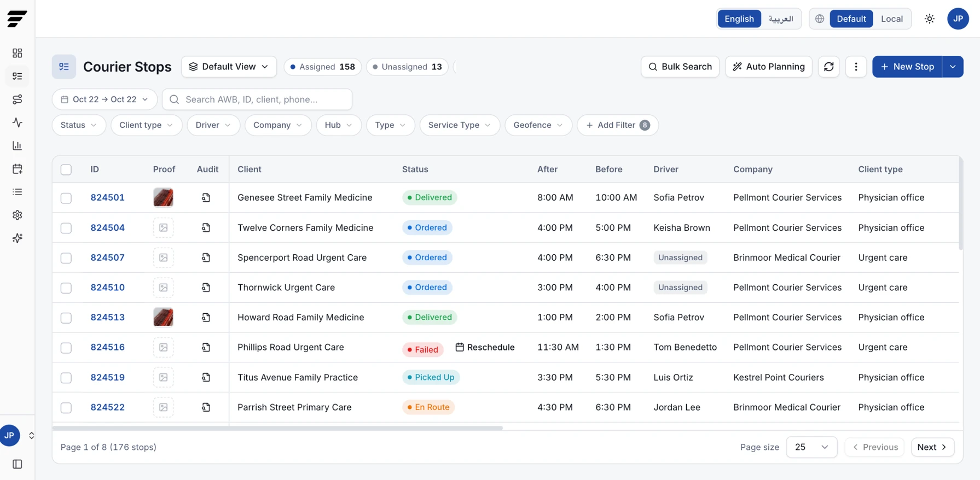Screen dimensions: 980x480
Task: Expand the Status filter dropdown
Action: point(79,125)
